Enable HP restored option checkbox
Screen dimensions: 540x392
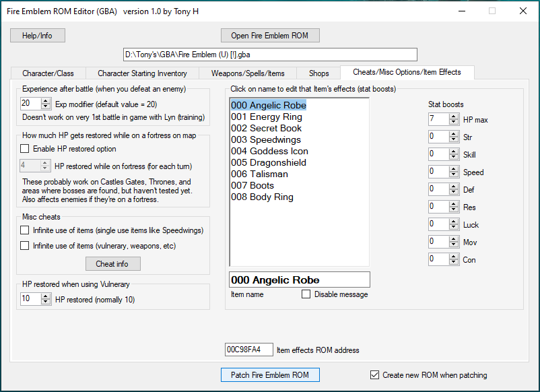25,149
